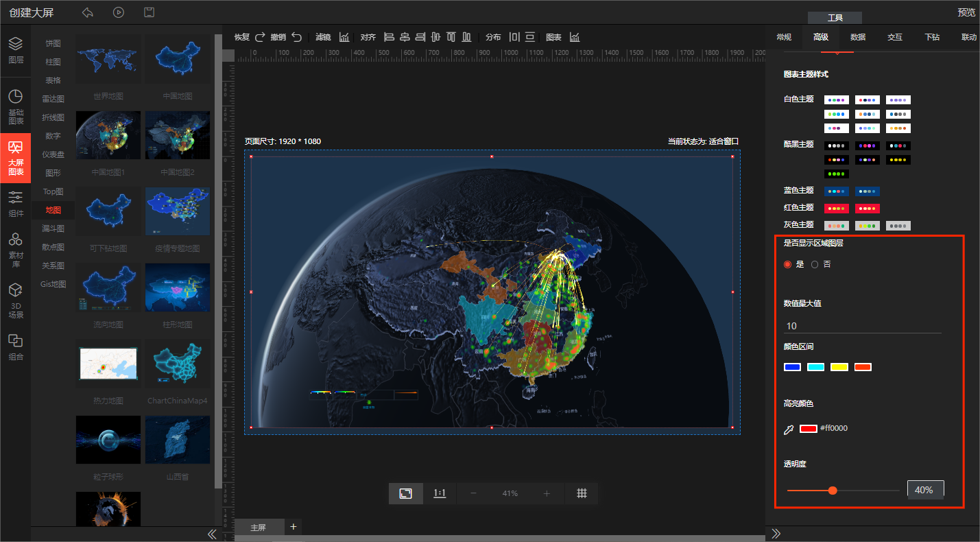This screenshot has width=980, height=542.
Task: Switch to the 数据 tab
Action: pos(857,37)
